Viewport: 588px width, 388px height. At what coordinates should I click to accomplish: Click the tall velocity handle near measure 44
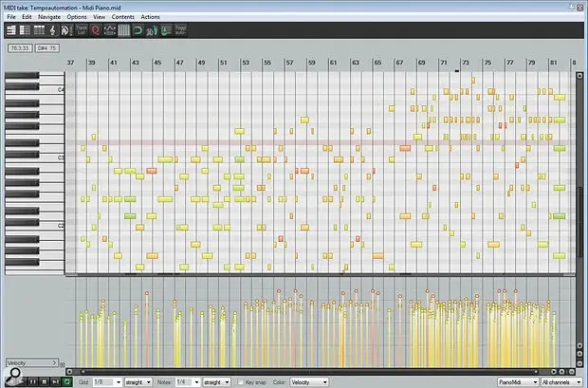(147, 293)
